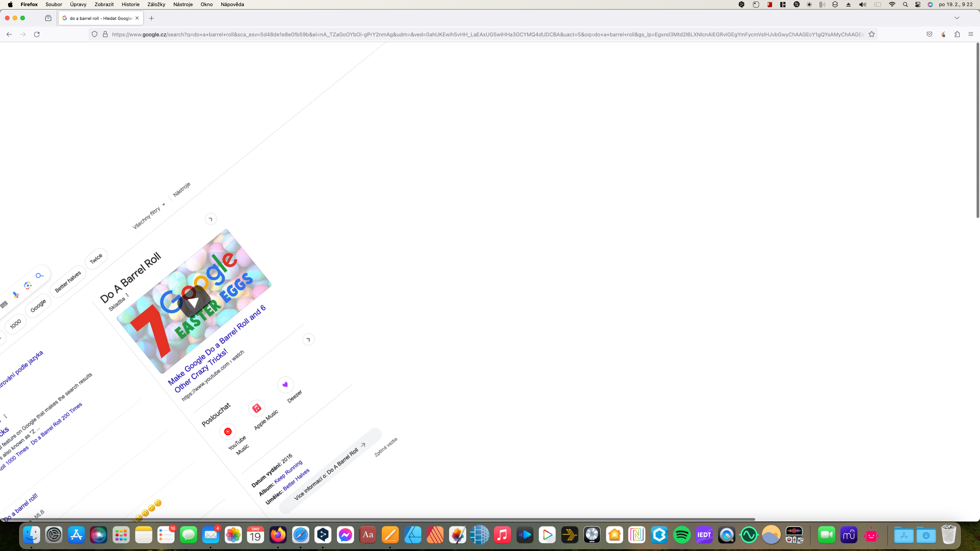Open the Záložky menu in menu bar
The height and width of the screenshot is (551, 980).
pyautogui.click(x=156, y=5)
